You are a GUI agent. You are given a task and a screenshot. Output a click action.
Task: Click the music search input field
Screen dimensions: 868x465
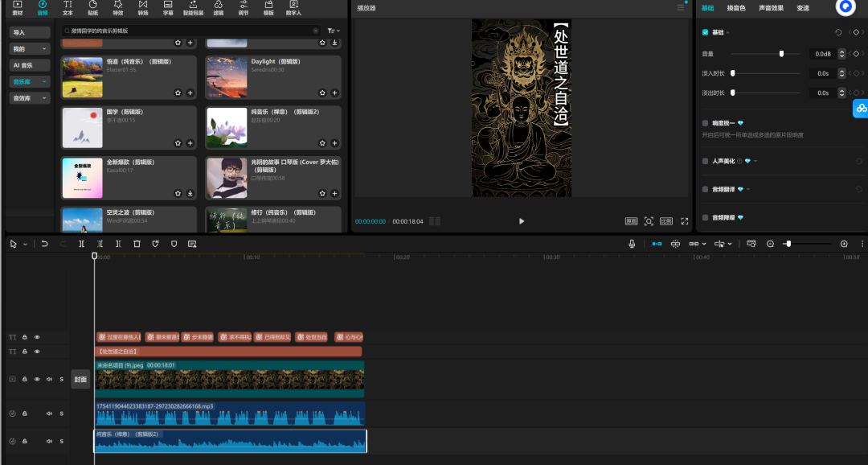[191, 31]
